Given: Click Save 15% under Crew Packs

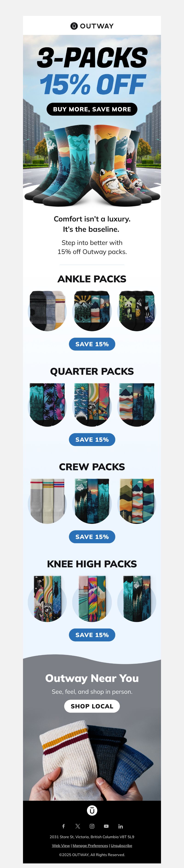Looking at the screenshot, I should (x=92, y=537).
